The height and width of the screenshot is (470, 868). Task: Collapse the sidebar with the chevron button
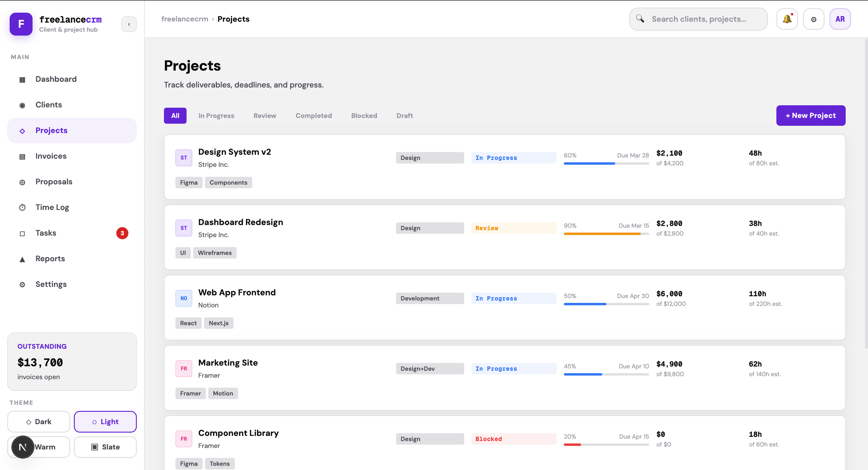coord(129,24)
